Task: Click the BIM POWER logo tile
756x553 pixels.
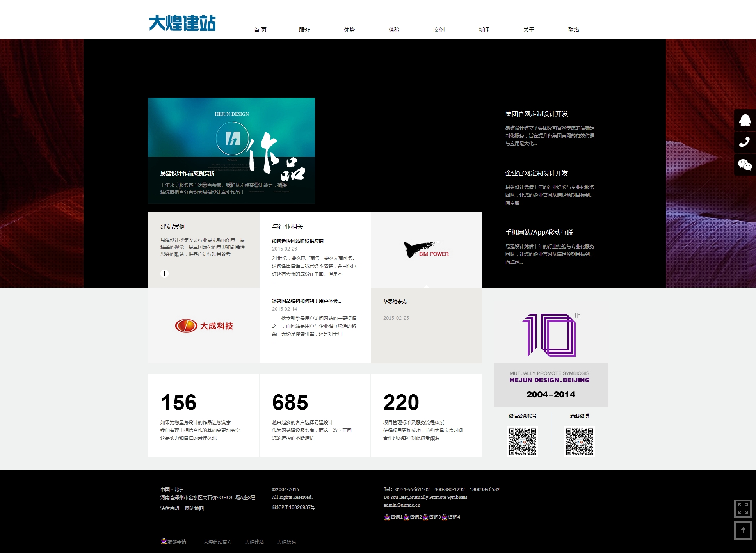Action: point(426,250)
